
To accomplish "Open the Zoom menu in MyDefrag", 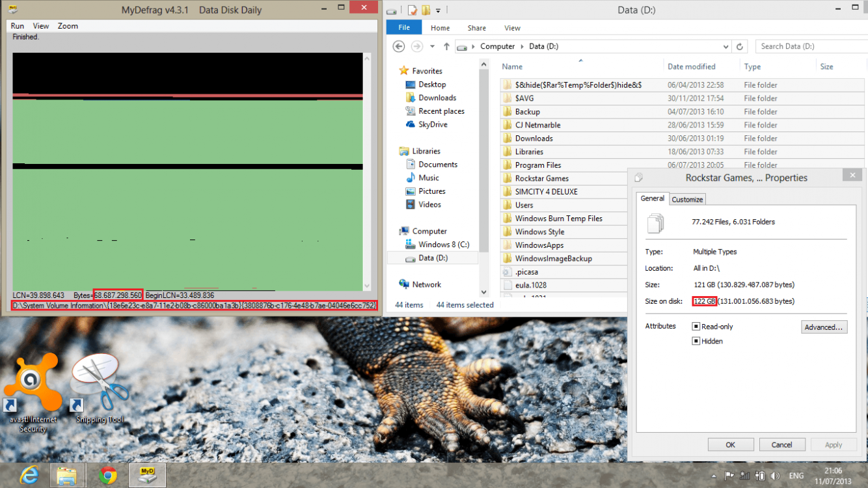I will pos(68,26).
